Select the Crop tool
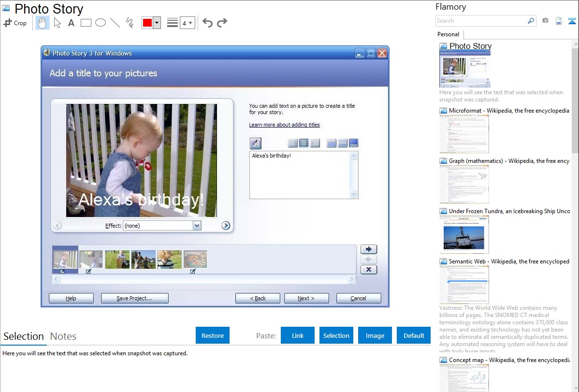Screen dimensions: 579x392 (x=15, y=23)
